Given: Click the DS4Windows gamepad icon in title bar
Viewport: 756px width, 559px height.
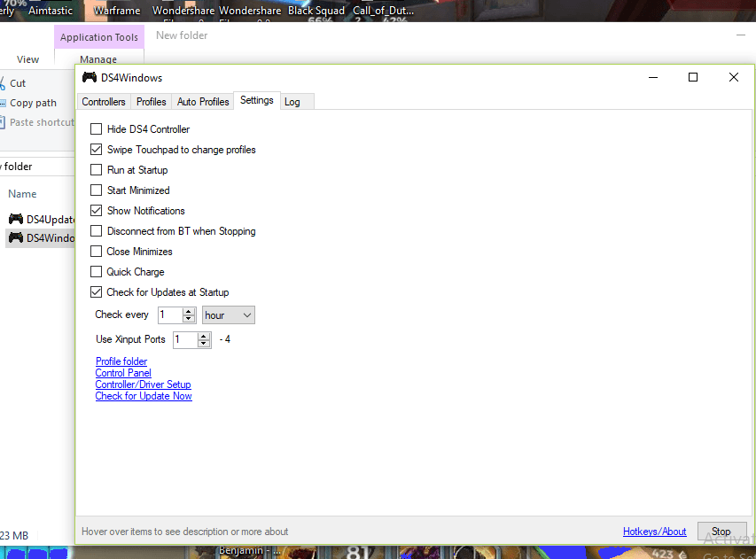Looking at the screenshot, I should click(x=89, y=77).
